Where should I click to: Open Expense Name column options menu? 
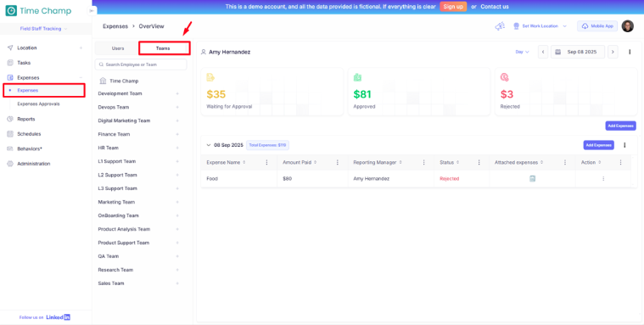266,163
